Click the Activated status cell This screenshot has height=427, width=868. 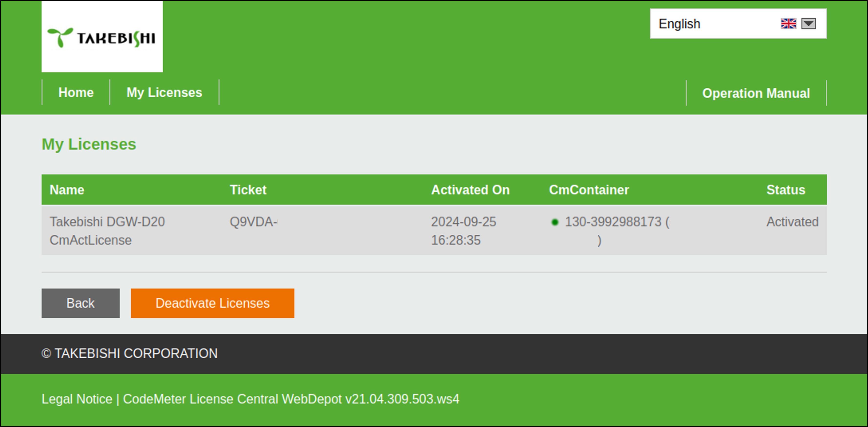[x=792, y=222]
